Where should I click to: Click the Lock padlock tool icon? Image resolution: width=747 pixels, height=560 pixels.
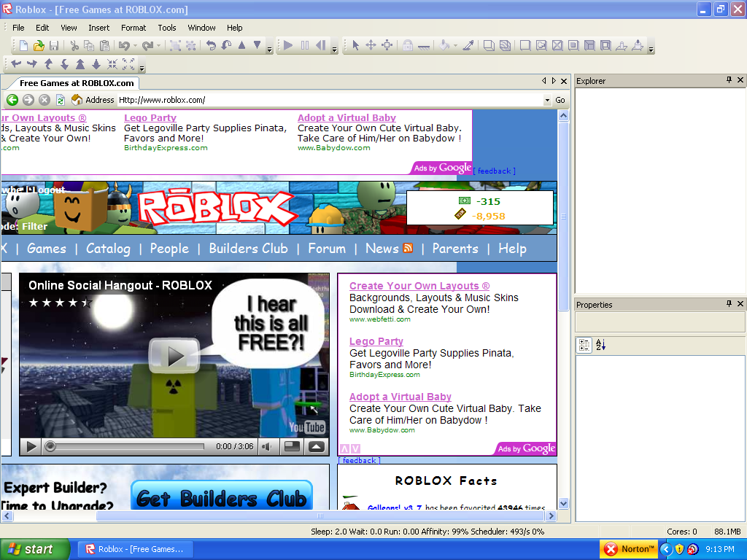[x=407, y=45]
